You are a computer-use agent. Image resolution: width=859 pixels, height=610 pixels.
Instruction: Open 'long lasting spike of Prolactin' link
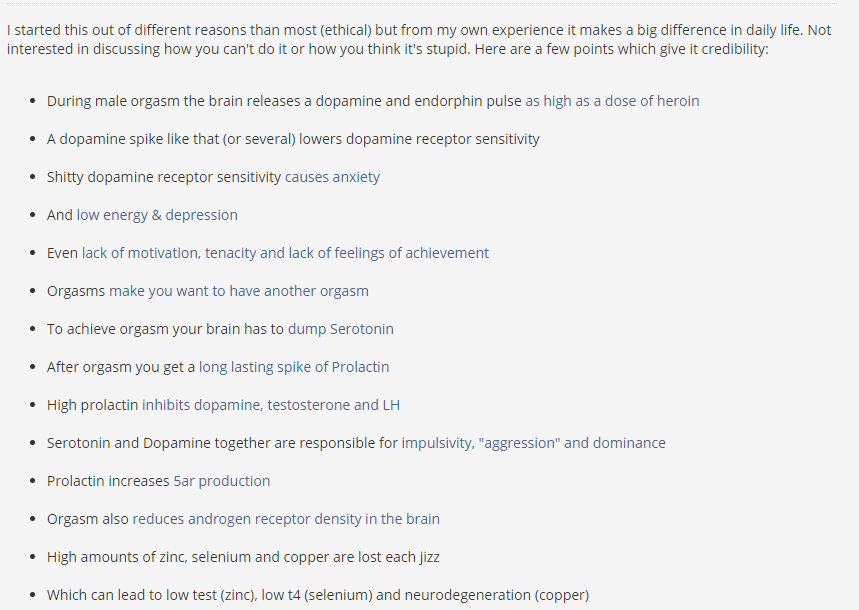pos(294,367)
